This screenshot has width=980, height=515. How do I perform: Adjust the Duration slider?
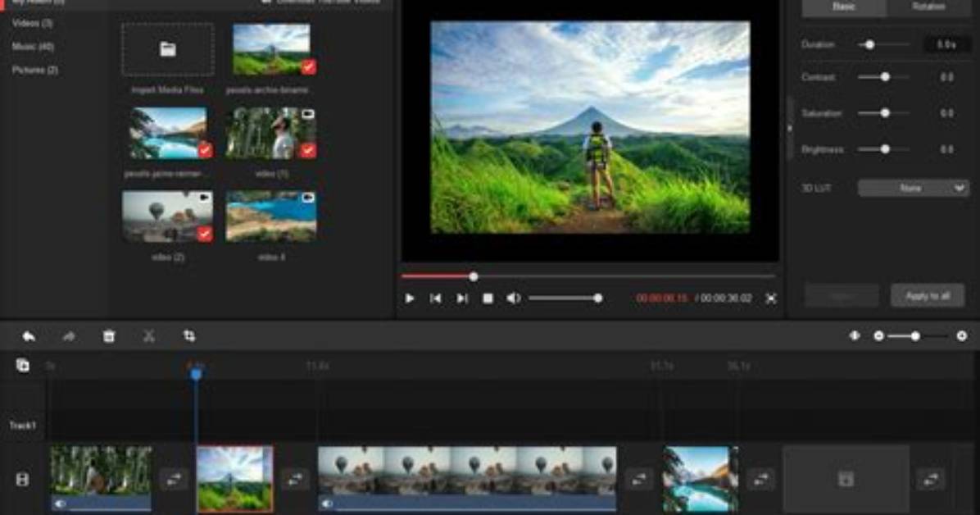click(884, 45)
